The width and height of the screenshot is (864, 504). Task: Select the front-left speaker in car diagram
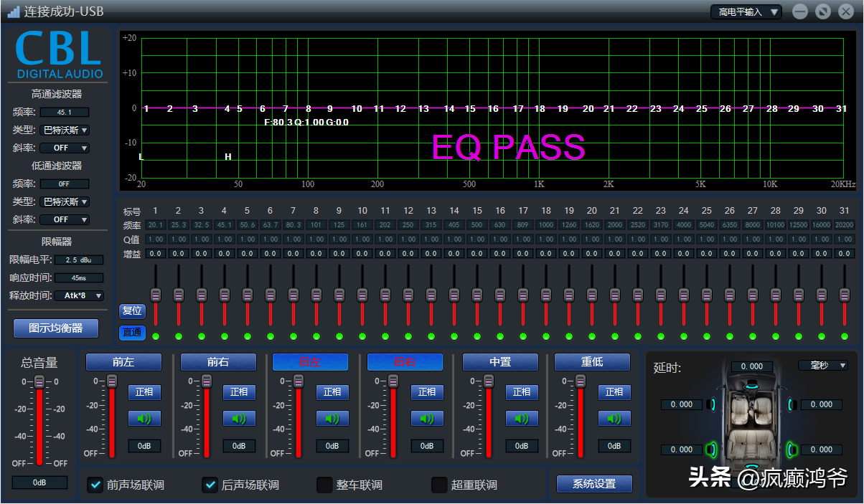click(710, 404)
